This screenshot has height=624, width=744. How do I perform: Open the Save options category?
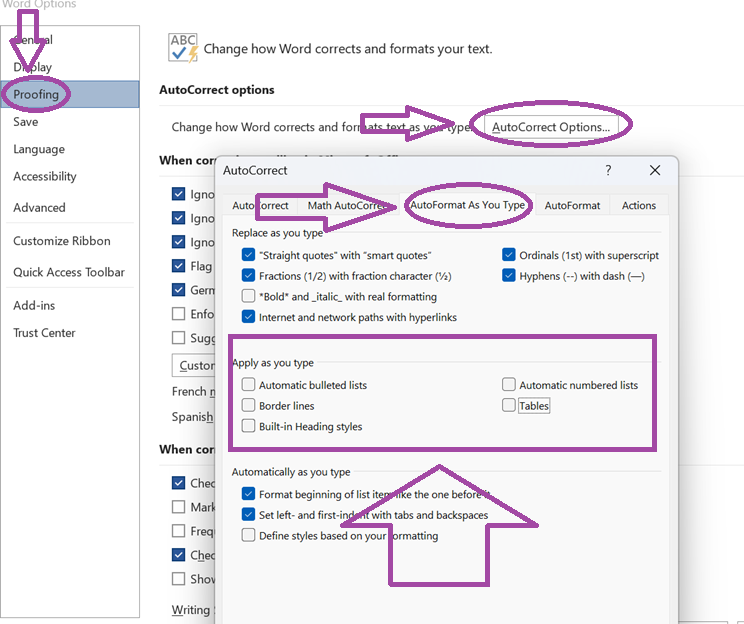26,122
